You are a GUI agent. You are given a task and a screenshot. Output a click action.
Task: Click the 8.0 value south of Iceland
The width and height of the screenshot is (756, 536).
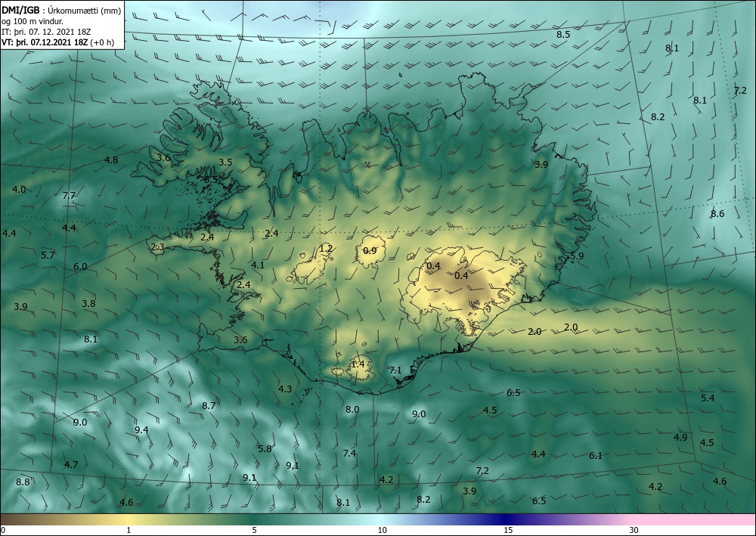coord(352,409)
